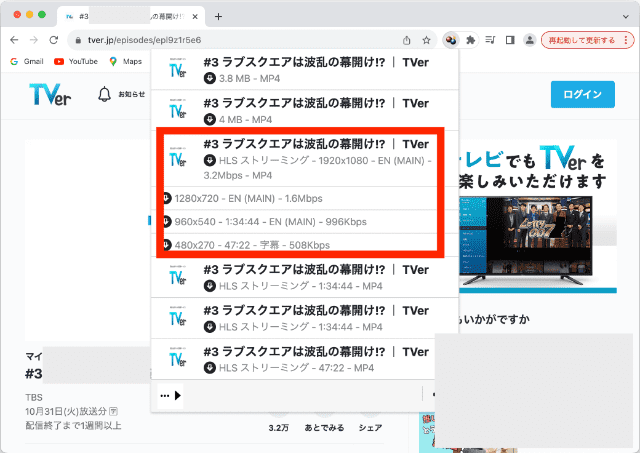Open a new tab with plus button
Viewport: 640px width, 453px height.
coord(218,17)
